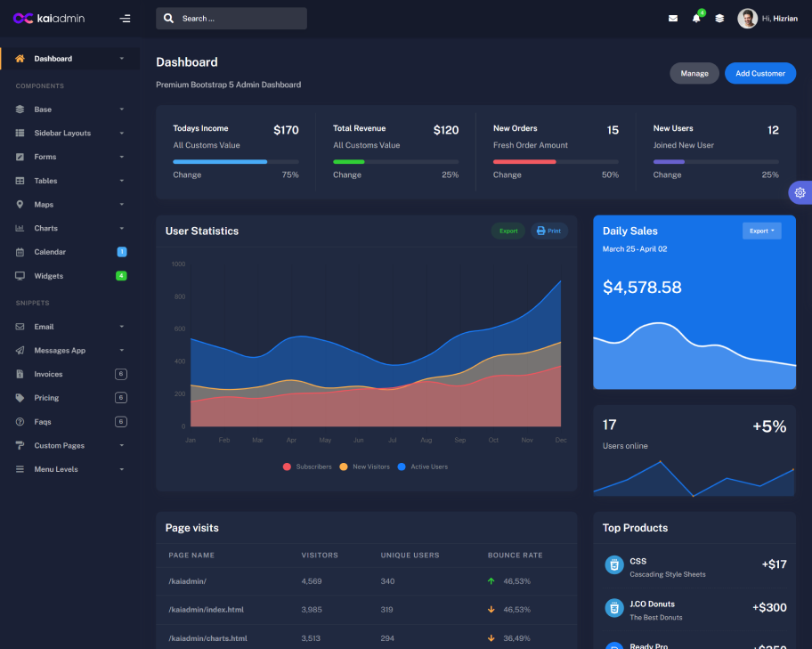Viewport: 812px width, 649px height.
Task: Click the sidebar hamburger toggle icon
Action: tap(125, 19)
